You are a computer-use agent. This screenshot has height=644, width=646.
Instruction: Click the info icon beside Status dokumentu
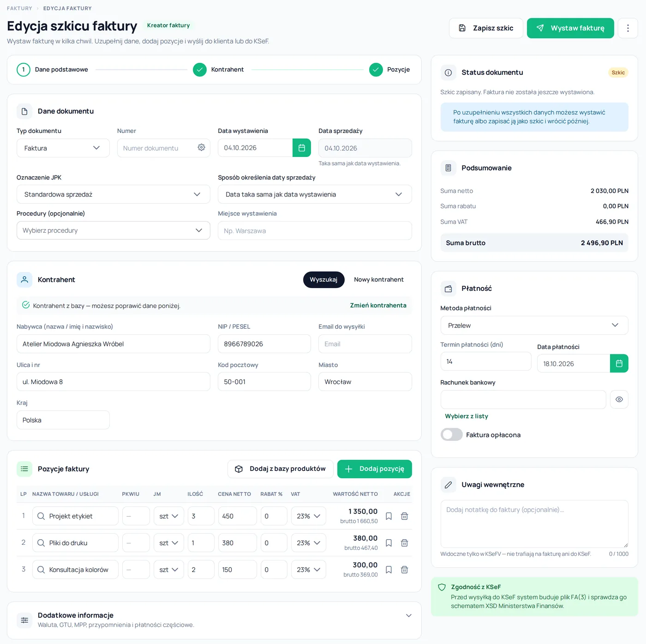click(448, 72)
